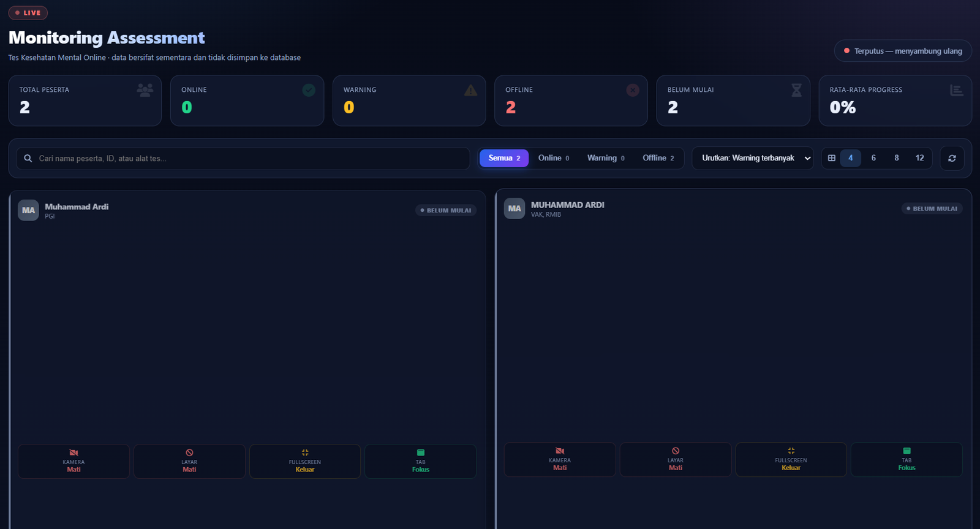Click the Offline red cross icon
Image resolution: width=980 pixels, height=529 pixels.
(633, 90)
